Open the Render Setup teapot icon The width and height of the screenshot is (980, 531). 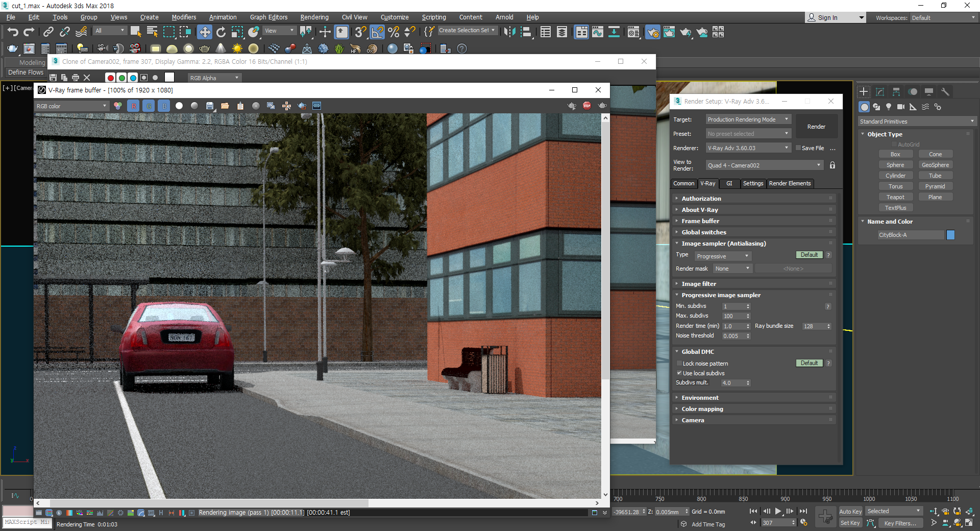652,32
